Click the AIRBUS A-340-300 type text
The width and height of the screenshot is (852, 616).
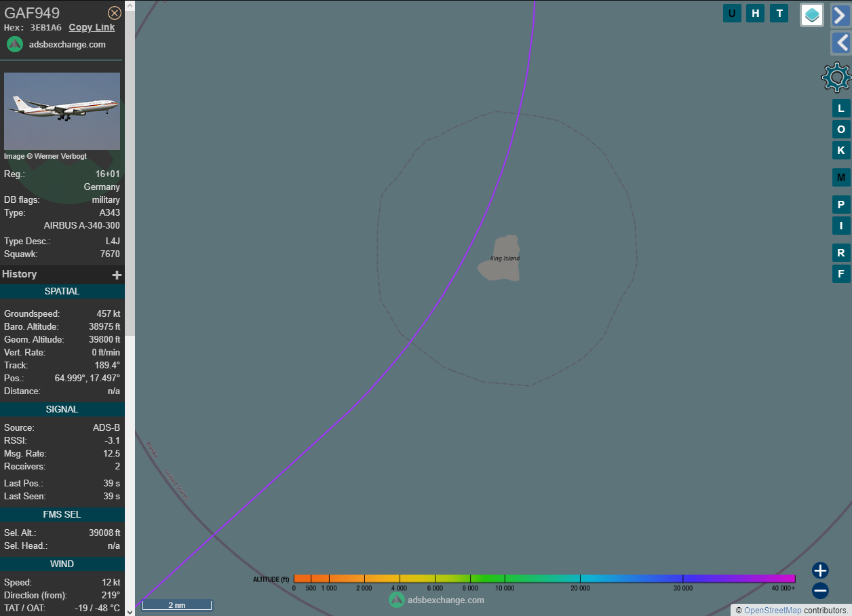coord(82,226)
